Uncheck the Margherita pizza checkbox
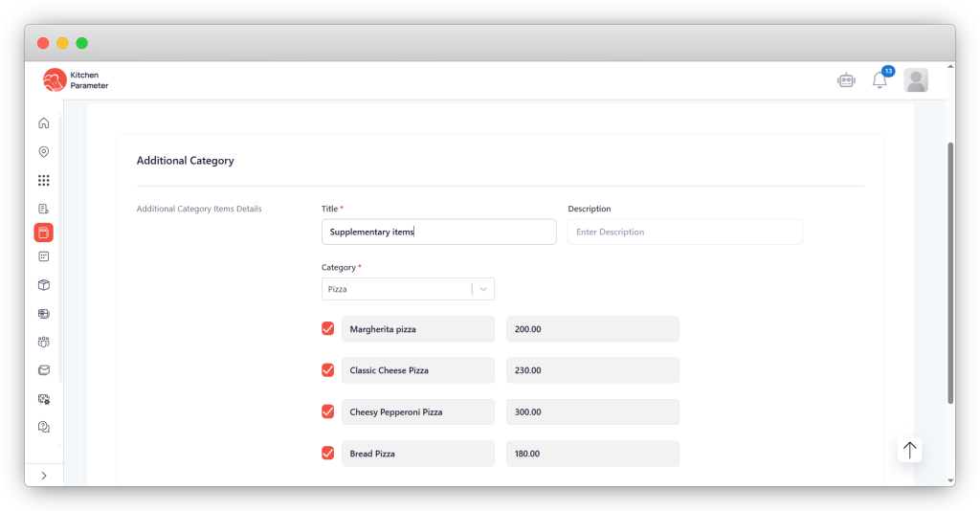980x511 pixels. tap(328, 329)
